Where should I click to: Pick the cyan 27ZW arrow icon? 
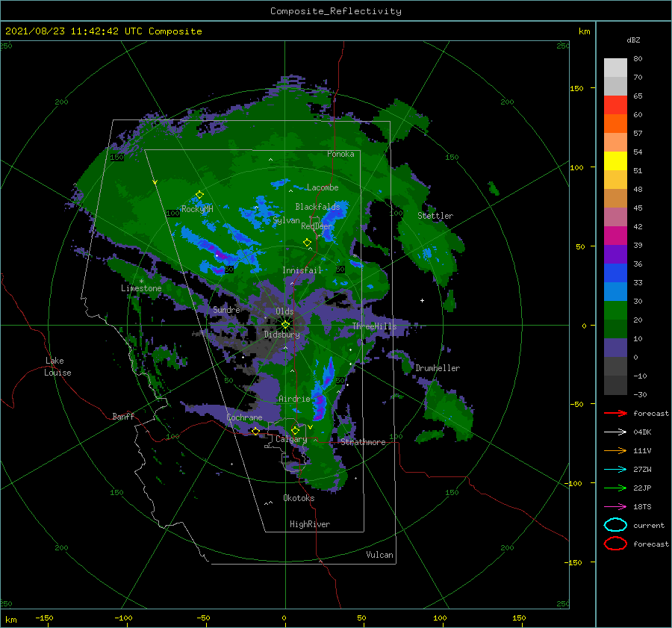tap(615, 470)
